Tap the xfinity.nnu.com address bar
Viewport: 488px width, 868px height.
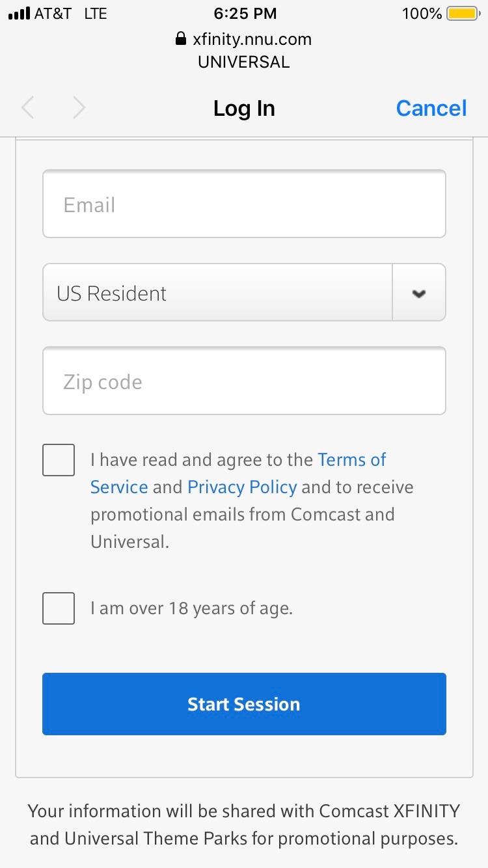point(252,39)
